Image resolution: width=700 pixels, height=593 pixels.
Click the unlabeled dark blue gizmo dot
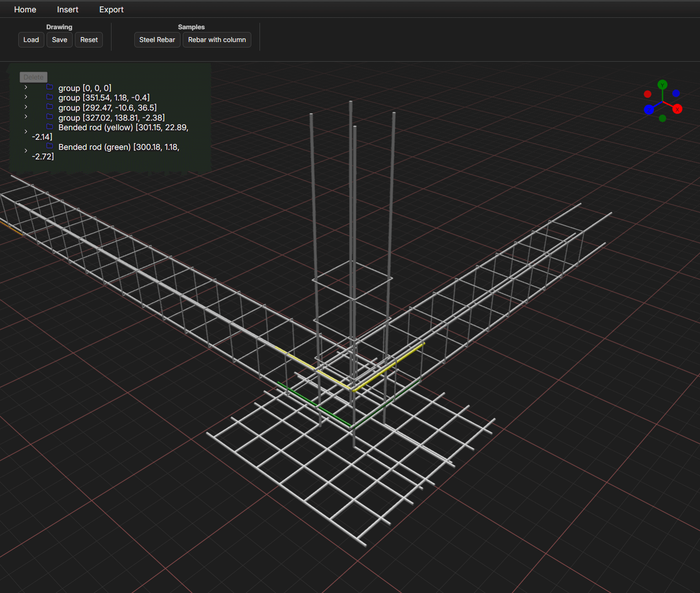click(x=676, y=93)
